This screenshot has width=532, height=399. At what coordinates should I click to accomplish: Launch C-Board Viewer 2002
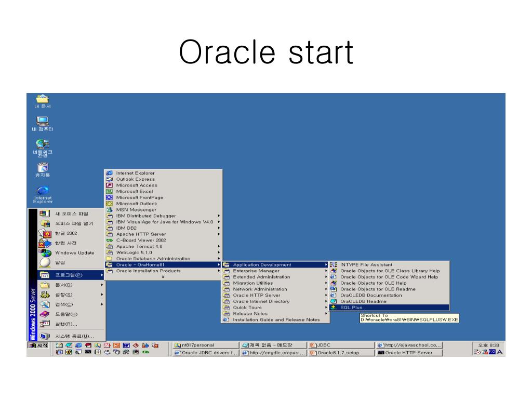pos(163,240)
